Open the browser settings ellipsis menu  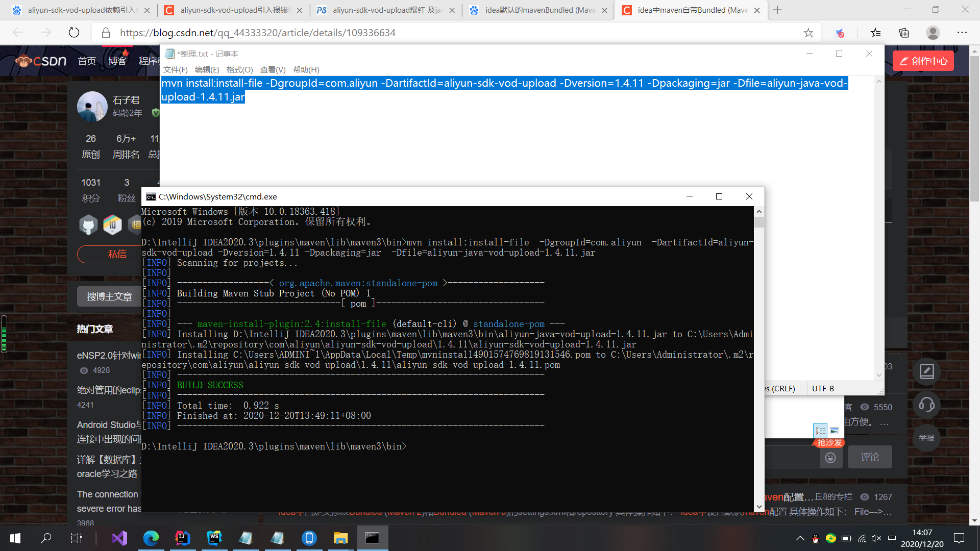click(962, 33)
